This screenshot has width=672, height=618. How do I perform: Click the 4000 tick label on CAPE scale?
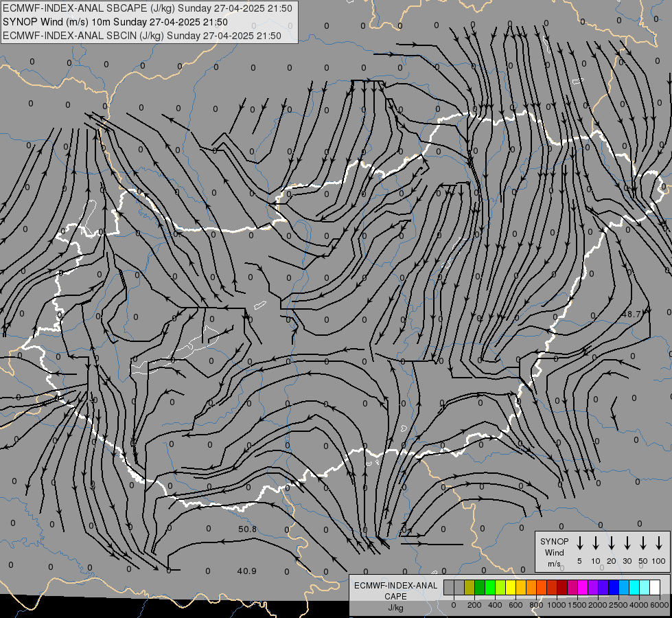tap(638, 605)
